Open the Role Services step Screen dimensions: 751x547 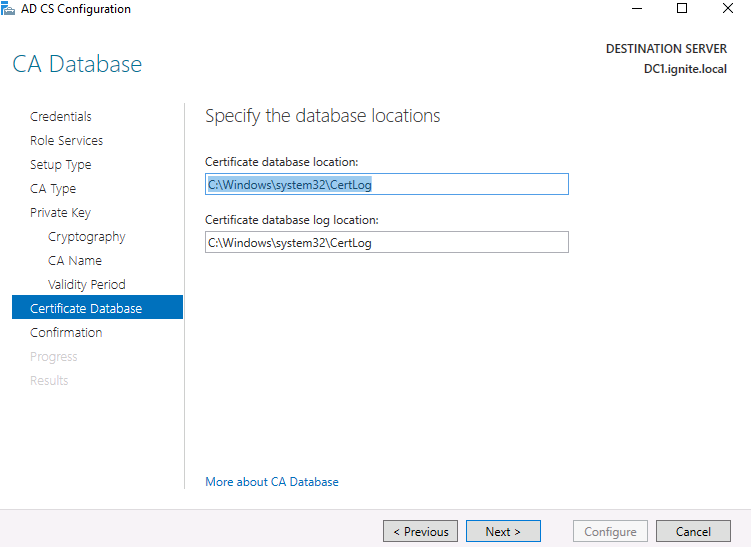tap(66, 141)
